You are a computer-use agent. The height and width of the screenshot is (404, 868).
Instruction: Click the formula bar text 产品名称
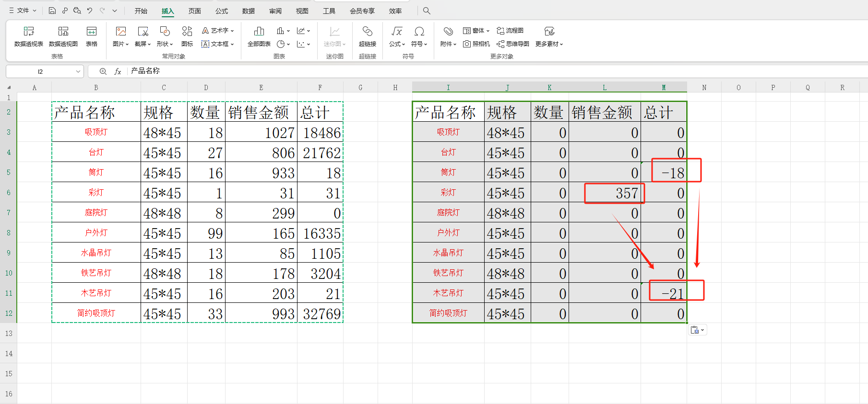[145, 71]
